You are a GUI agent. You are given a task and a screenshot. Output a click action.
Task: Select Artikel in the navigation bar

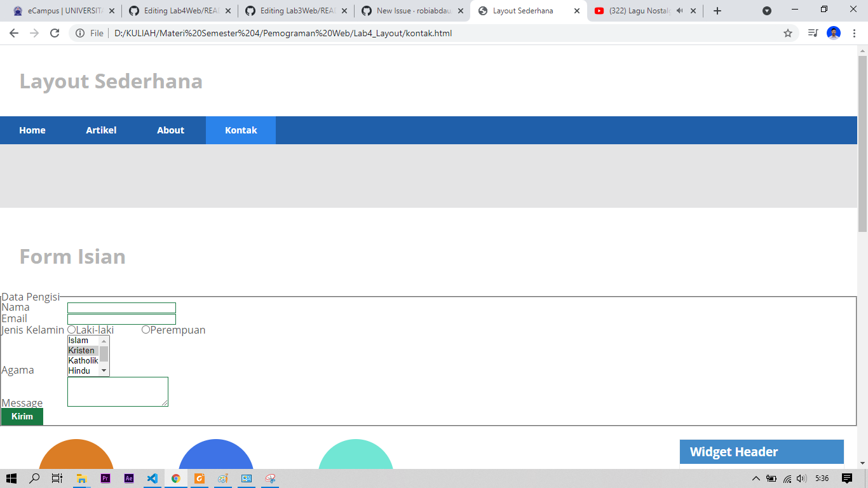(x=101, y=130)
